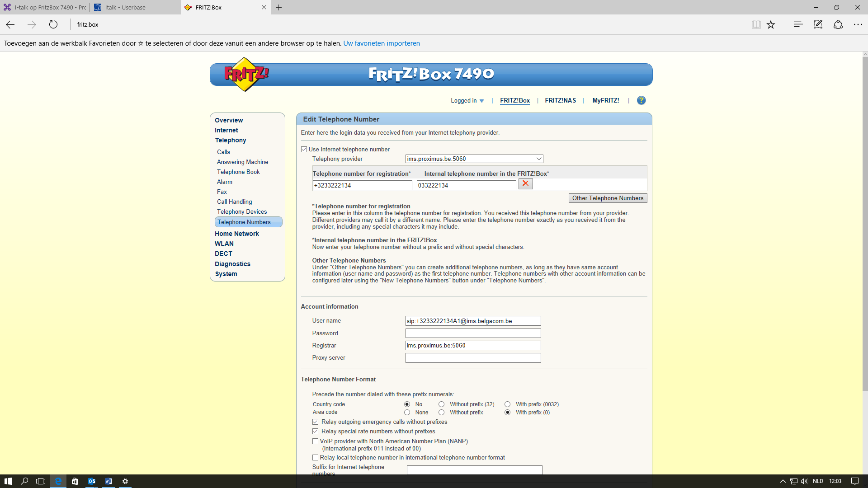868x488 pixels.
Task: Open reading view book icon
Action: point(756,24)
